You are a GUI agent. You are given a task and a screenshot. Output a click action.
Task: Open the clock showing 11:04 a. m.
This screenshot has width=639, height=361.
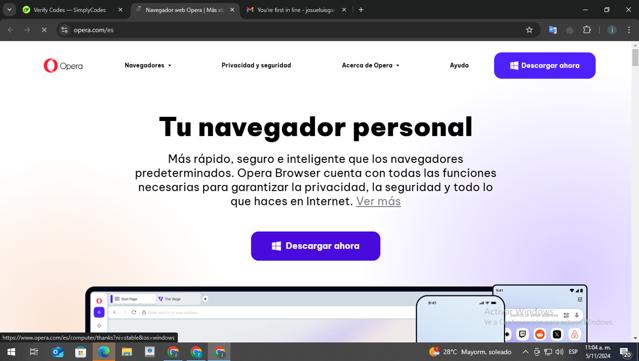click(x=597, y=352)
